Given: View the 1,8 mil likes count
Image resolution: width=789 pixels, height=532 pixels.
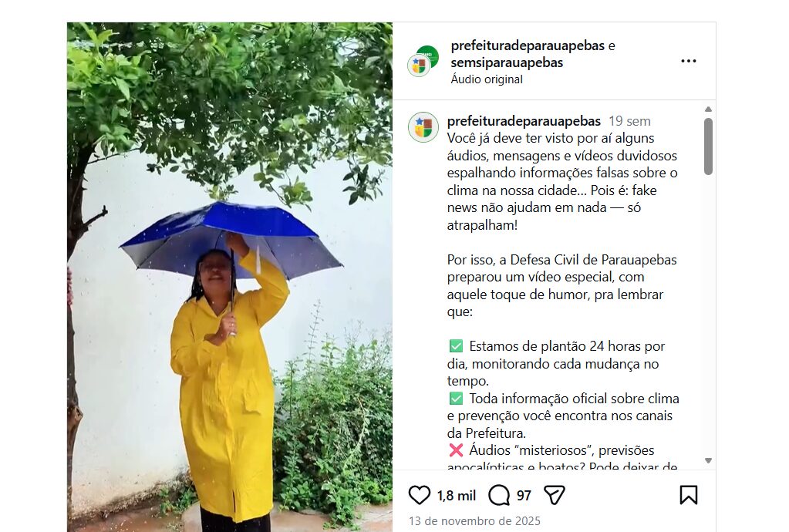Looking at the screenshot, I should [457, 496].
